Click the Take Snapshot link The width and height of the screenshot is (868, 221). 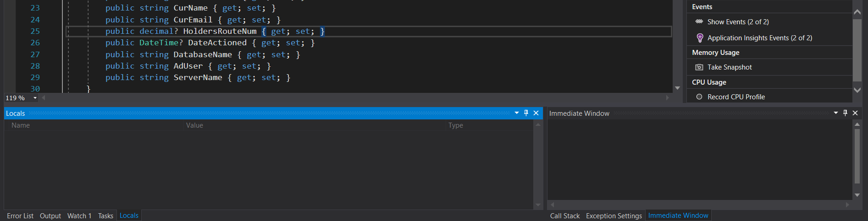[x=730, y=67]
